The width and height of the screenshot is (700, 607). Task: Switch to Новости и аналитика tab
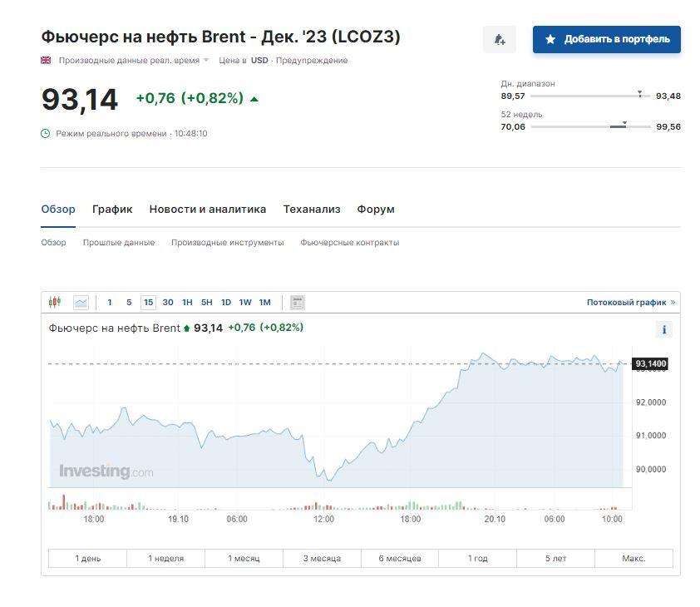point(208,210)
